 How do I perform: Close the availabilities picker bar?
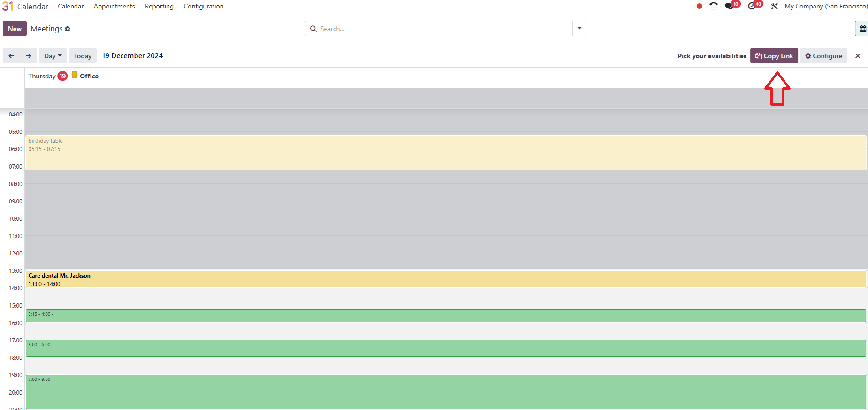click(858, 56)
